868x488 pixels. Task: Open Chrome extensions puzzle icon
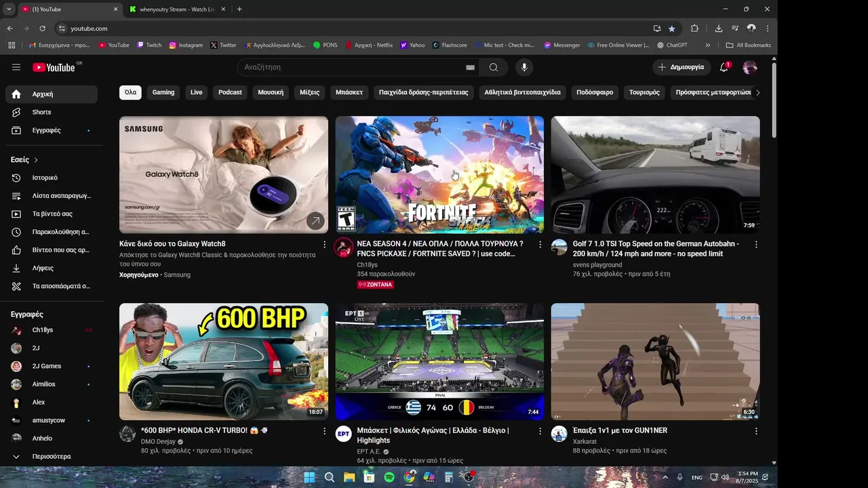click(694, 28)
